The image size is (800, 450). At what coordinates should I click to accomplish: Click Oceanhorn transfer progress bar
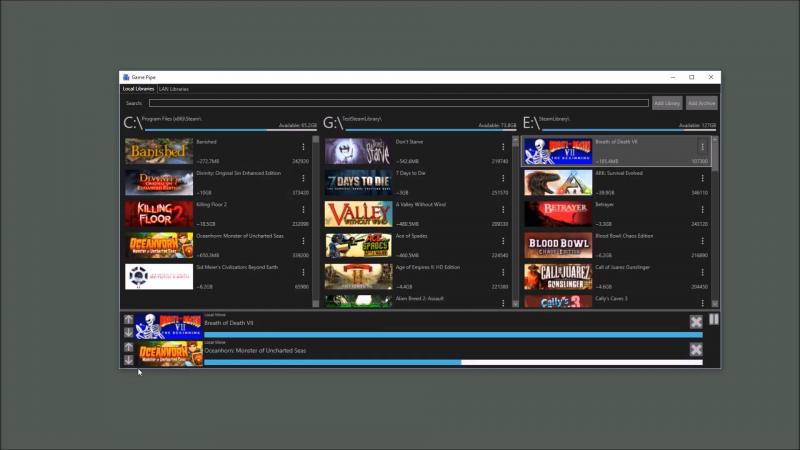[453, 362]
